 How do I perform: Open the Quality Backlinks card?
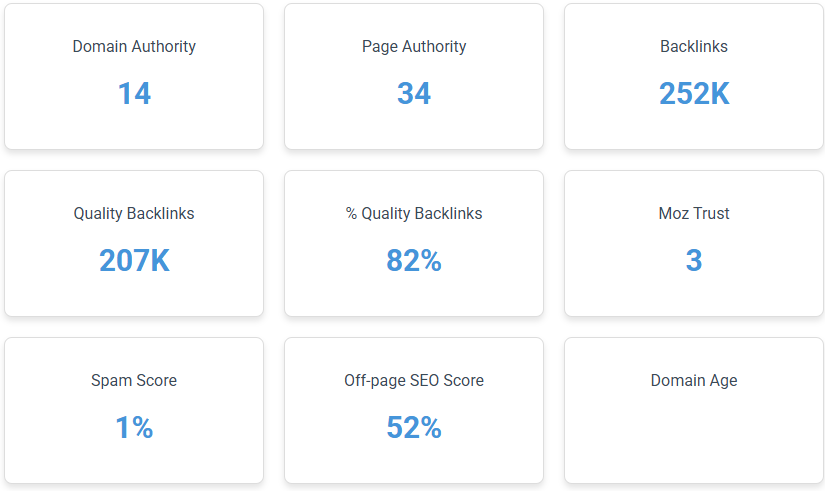pyautogui.click(x=134, y=243)
